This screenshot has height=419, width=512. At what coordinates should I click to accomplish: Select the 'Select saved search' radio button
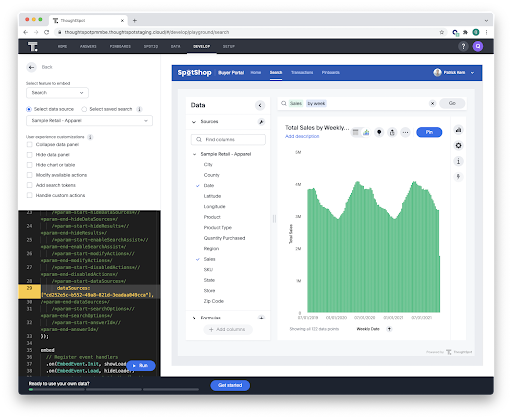[84, 109]
